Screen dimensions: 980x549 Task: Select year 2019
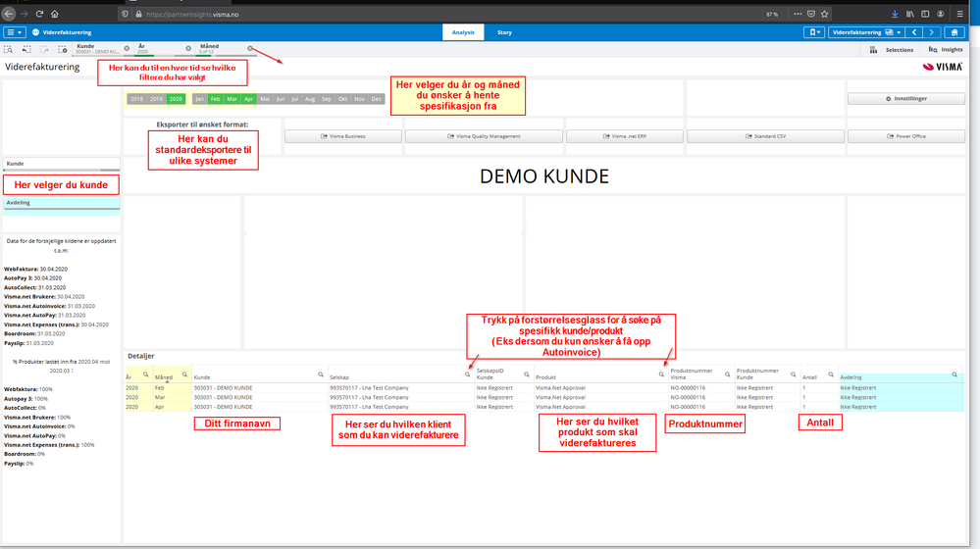[x=156, y=99]
